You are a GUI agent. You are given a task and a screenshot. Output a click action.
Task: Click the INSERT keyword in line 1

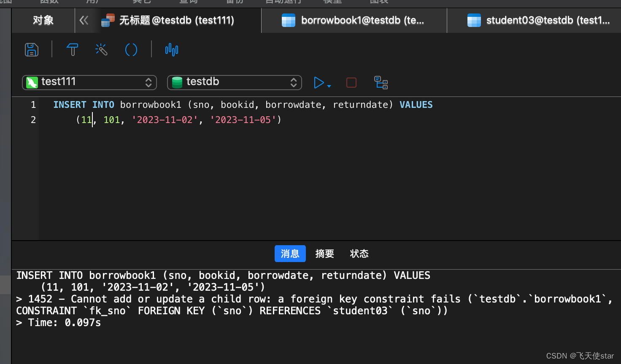(x=70, y=104)
